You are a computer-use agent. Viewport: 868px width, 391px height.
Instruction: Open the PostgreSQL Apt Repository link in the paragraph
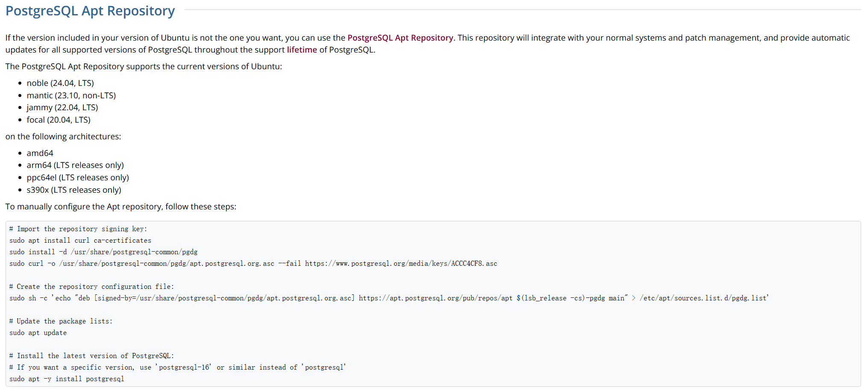400,38
